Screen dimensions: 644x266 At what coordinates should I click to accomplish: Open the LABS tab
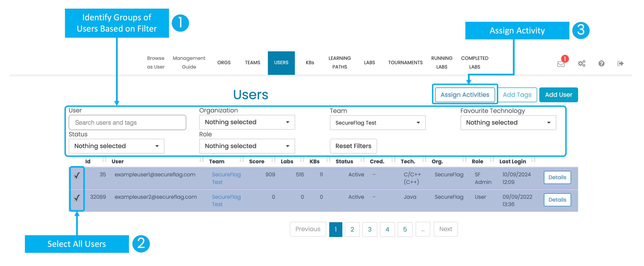369,63
